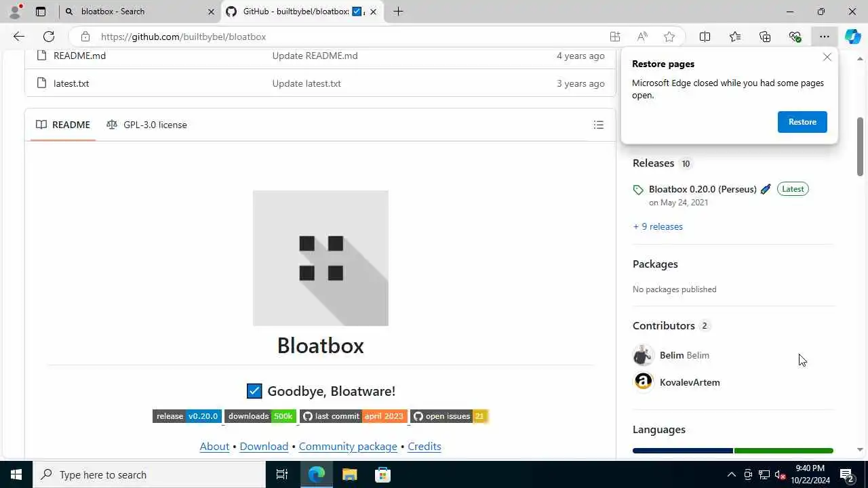Open the app available icon in address bar
868x488 pixels.
point(615,37)
